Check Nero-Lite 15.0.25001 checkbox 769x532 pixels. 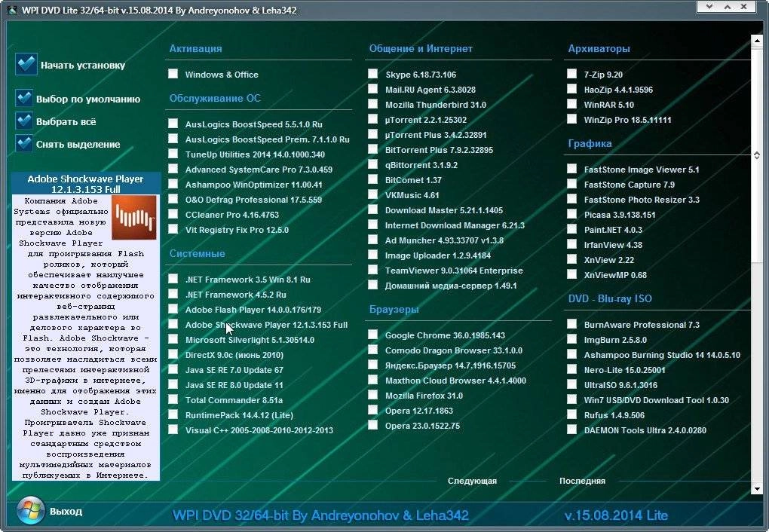[571, 369]
